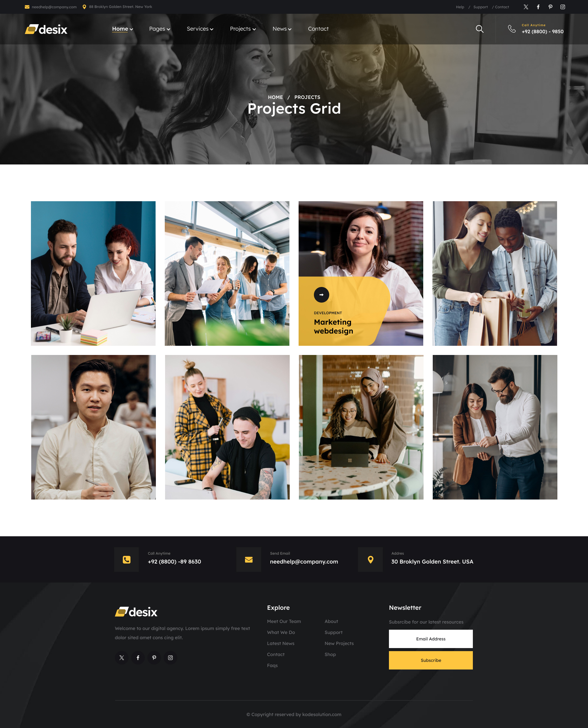Expand the Pages dropdown menu
Image resolution: width=588 pixels, height=728 pixels.
(158, 29)
